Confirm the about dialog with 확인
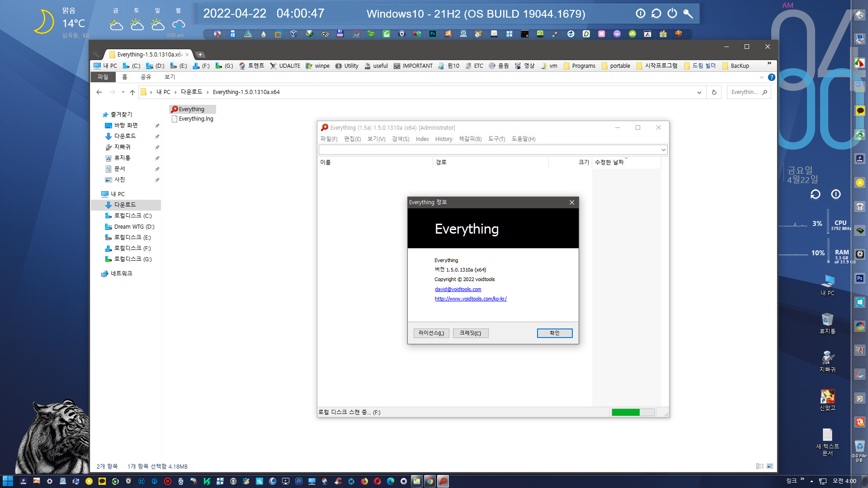Image resolution: width=868 pixels, height=488 pixels. coord(555,333)
